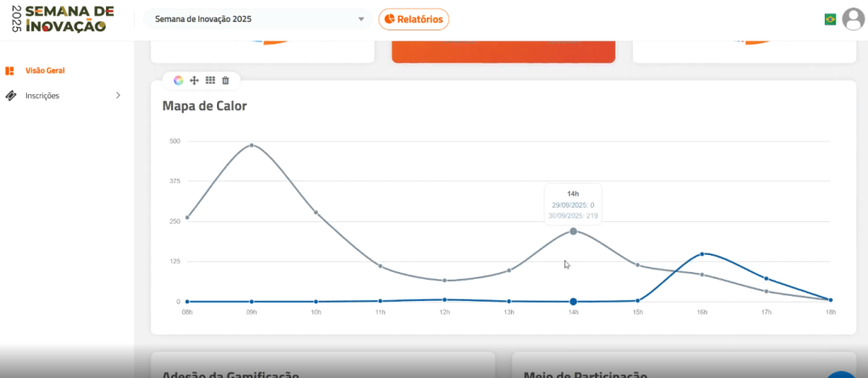
Task: Click the gray 11h data point
Action: (x=381, y=266)
